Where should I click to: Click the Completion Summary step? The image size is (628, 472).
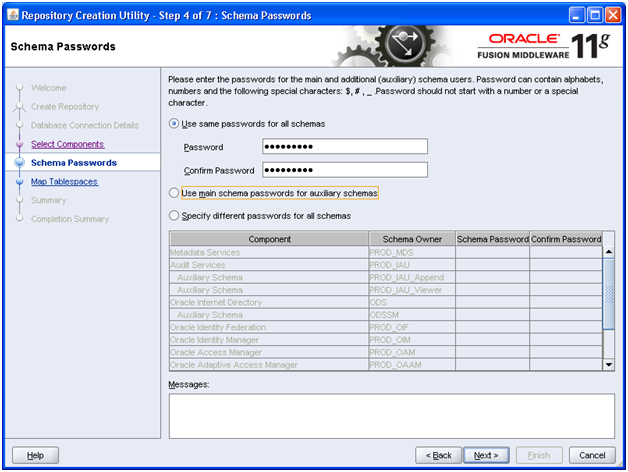tap(70, 219)
